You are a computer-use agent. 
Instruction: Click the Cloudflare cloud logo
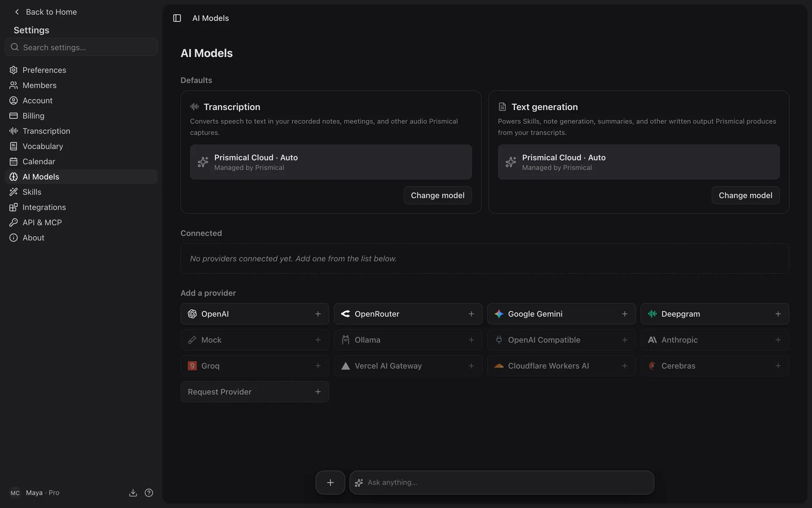499,366
